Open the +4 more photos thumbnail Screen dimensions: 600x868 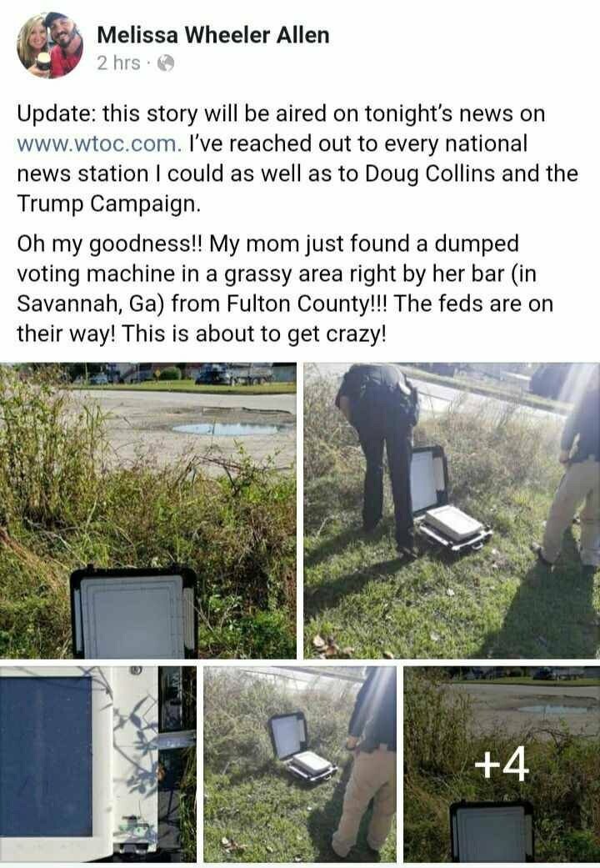(x=502, y=765)
